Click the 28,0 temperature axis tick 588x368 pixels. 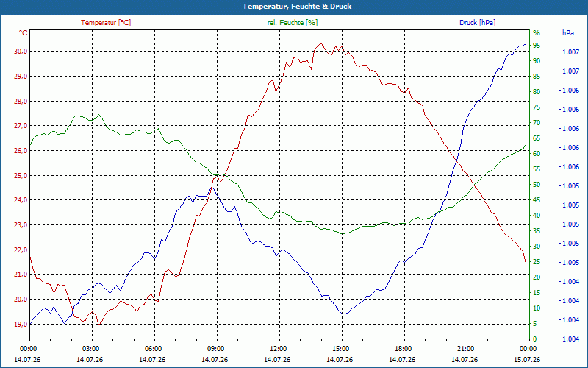pyautogui.click(x=21, y=101)
